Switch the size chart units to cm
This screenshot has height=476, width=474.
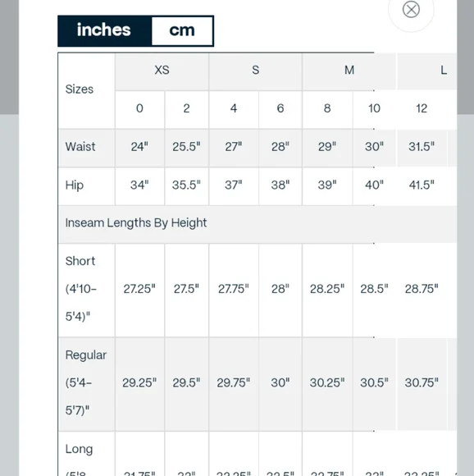click(x=182, y=30)
